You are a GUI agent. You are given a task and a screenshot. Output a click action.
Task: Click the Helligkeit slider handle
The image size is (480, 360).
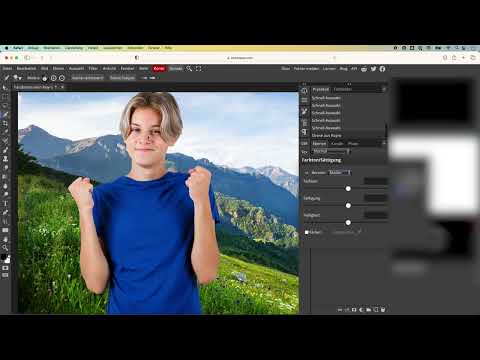click(x=348, y=222)
